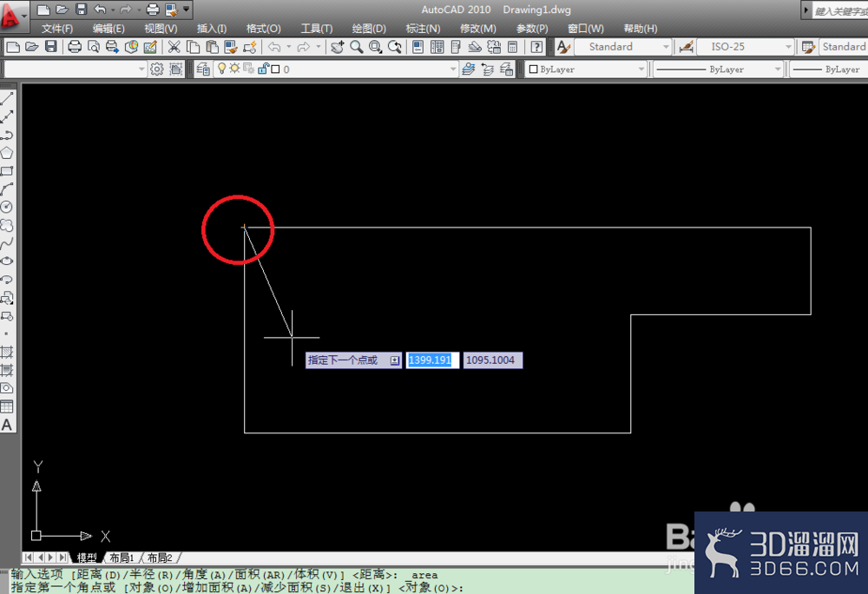Click the 1399.191 coordinate input box

(x=431, y=360)
